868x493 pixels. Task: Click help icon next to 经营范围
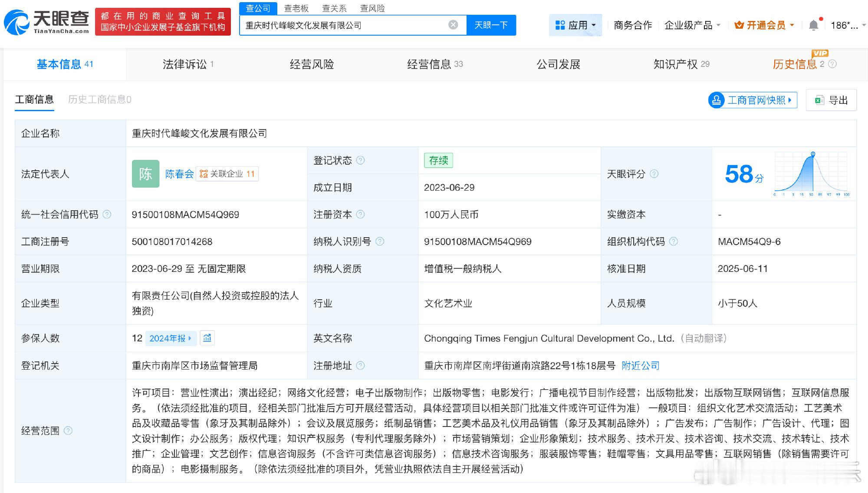(68, 430)
